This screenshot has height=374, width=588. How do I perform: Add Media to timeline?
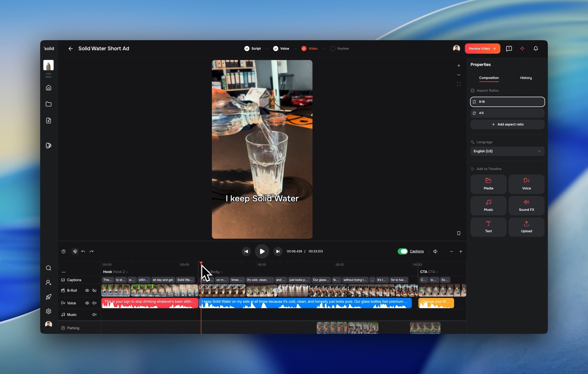(488, 184)
